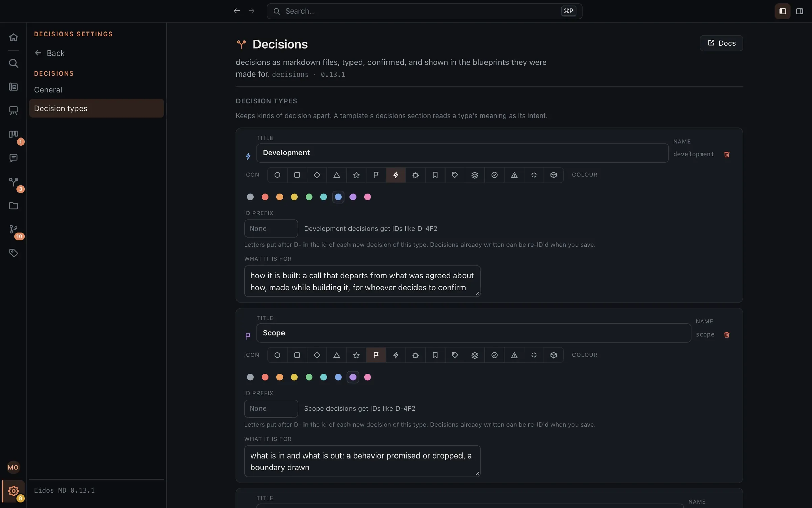The image size is (812, 508).
Task: Delete the Scope decision type
Action: click(x=727, y=335)
